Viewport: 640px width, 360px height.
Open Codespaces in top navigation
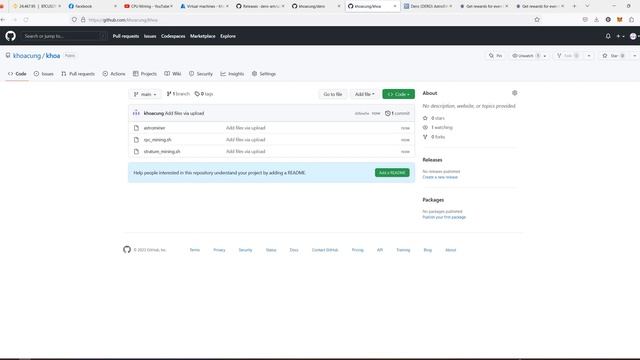[173, 36]
